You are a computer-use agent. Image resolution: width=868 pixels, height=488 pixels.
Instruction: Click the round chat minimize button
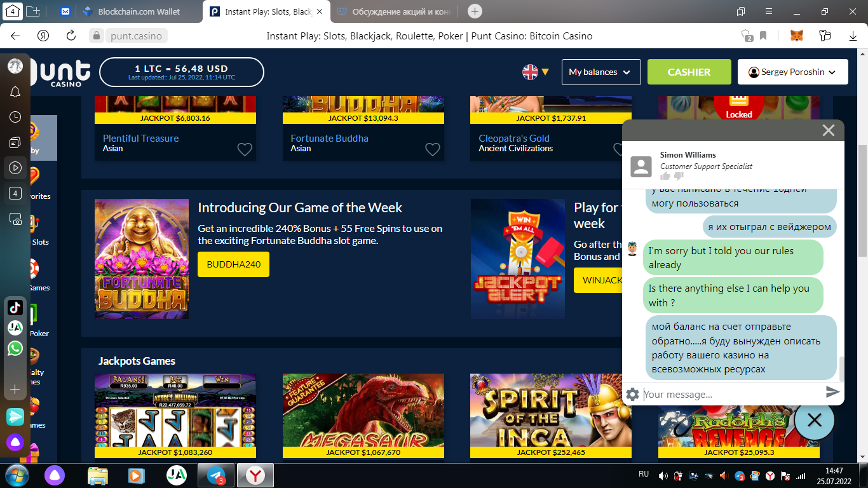[x=814, y=420]
